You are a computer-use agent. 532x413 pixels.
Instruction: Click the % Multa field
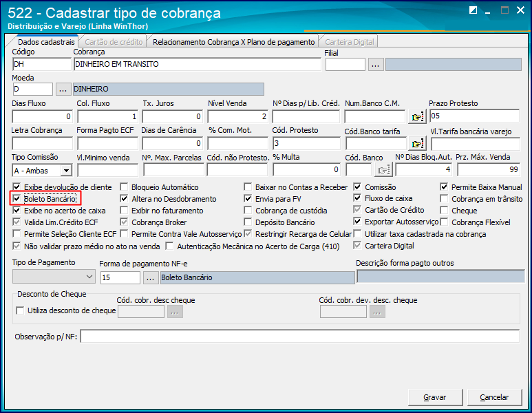pyautogui.click(x=306, y=169)
